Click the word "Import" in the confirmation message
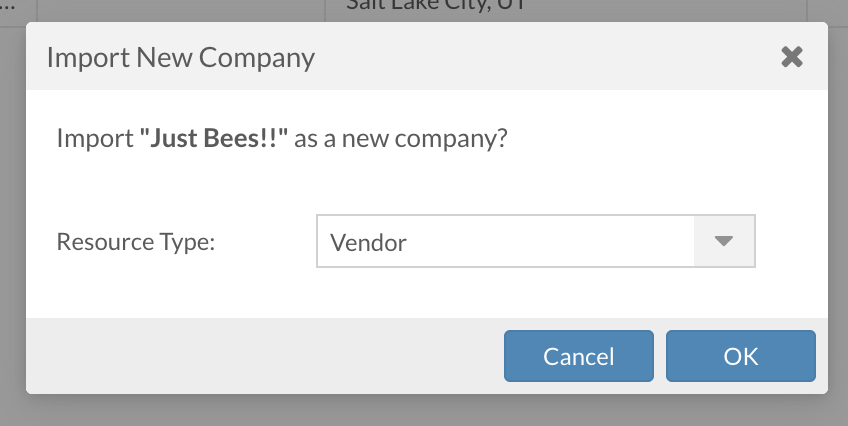Screen dimensions: 848x426 94,138
